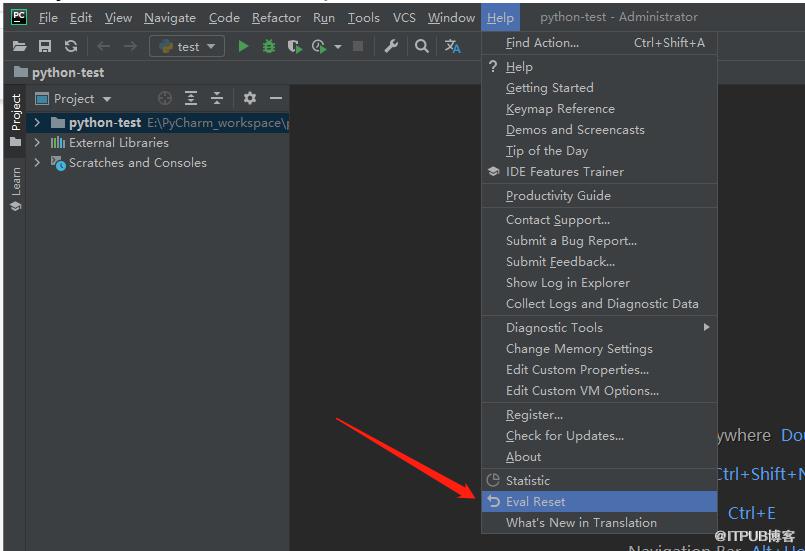Click Collapse All icon in Project panel
This screenshot has width=805, height=551.
217,98
